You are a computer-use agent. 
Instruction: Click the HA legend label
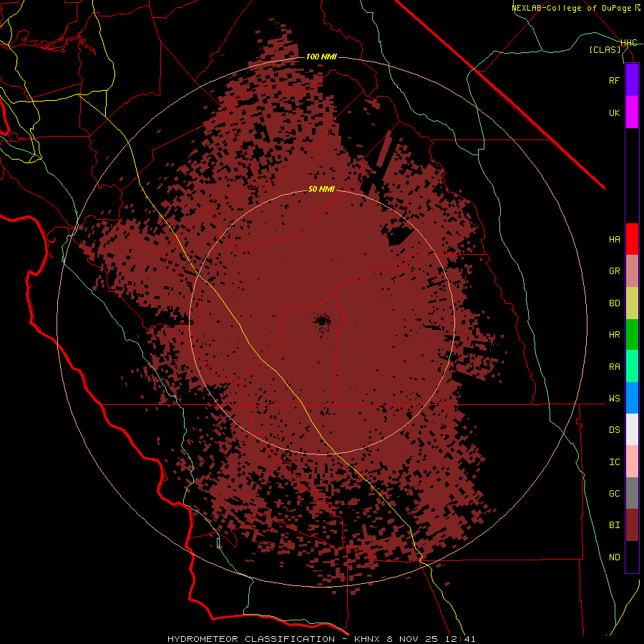pyautogui.click(x=614, y=239)
